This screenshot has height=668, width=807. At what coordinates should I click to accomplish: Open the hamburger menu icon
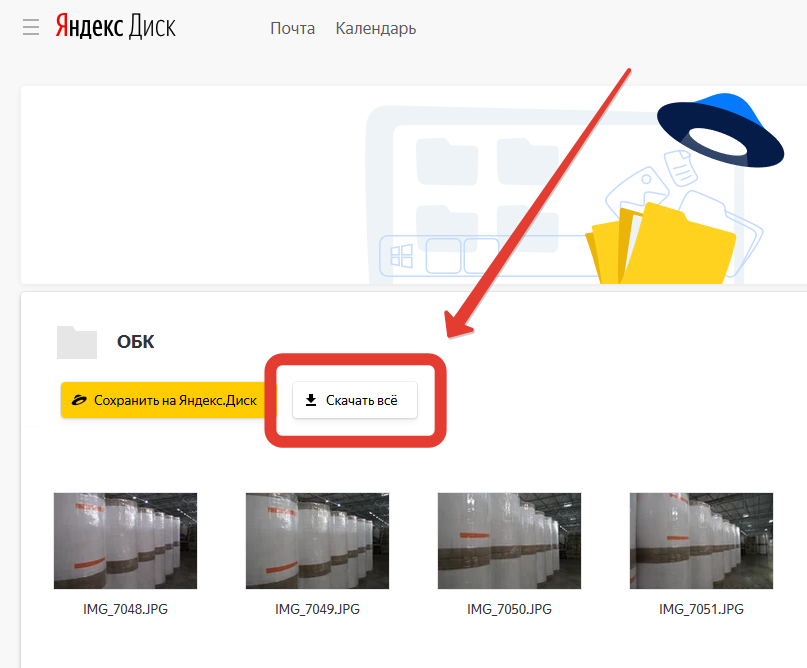click(x=31, y=27)
